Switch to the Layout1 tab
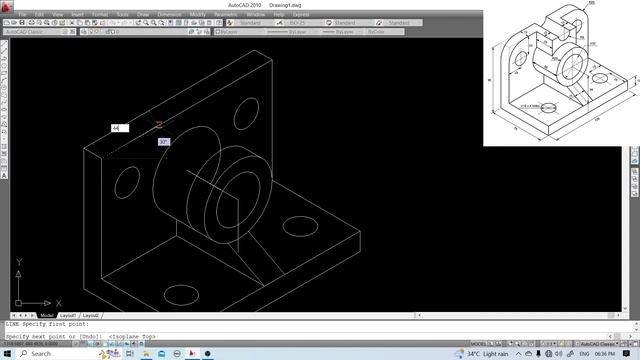This screenshot has width=640, height=360. [x=68, y=316]
